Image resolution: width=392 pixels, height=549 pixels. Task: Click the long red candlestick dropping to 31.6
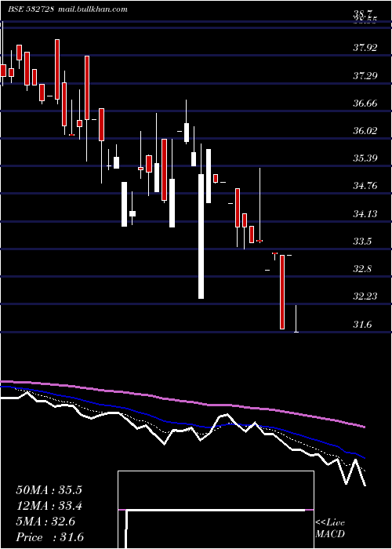(x=282, y=293)
